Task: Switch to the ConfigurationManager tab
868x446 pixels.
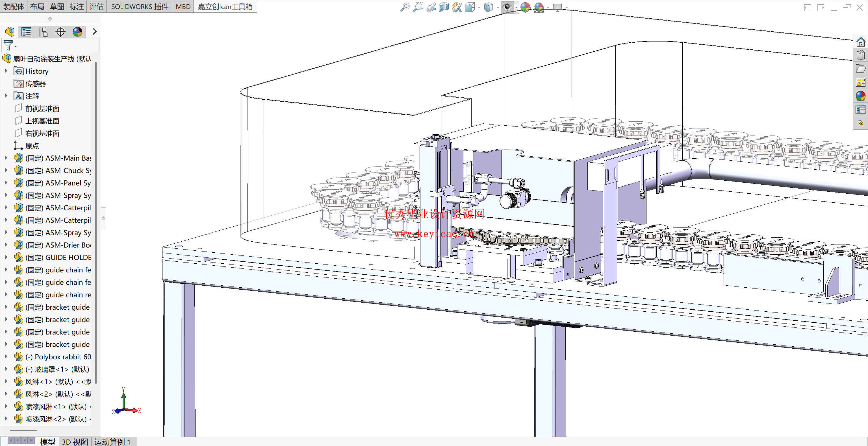Action: point(43,32)
